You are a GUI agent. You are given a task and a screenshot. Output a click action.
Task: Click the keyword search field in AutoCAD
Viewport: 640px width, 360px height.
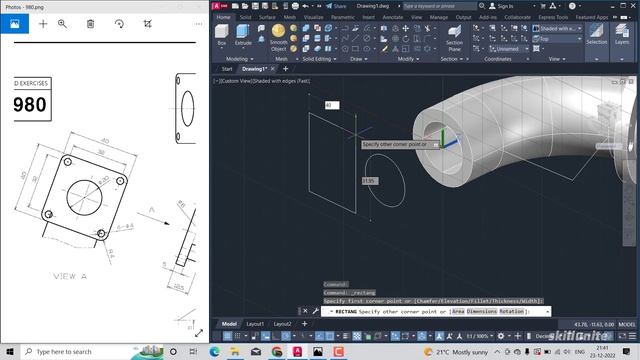click(x=440, y=6)
